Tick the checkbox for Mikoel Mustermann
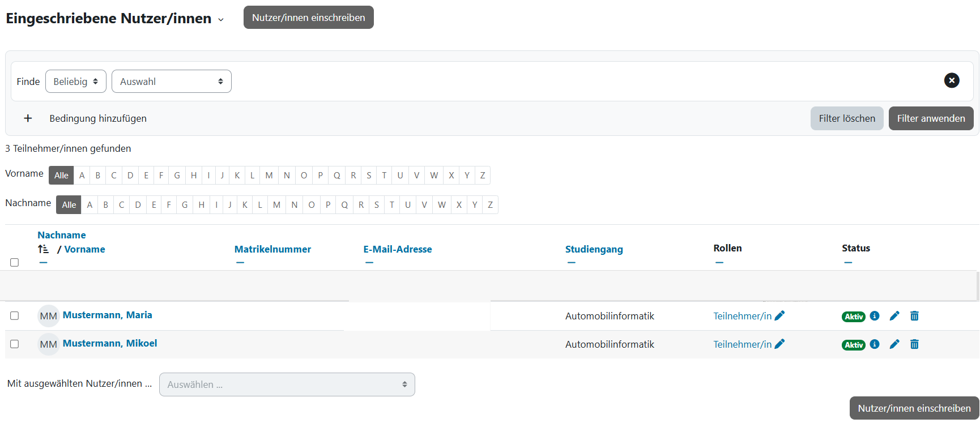The width and height of the screenshot is (980, 423). pos(15,344)
